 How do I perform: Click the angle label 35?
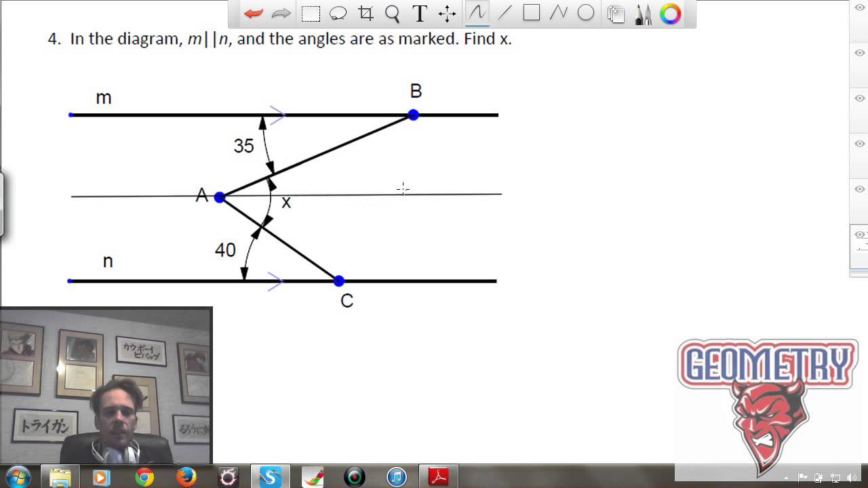(x=243, y=146)
